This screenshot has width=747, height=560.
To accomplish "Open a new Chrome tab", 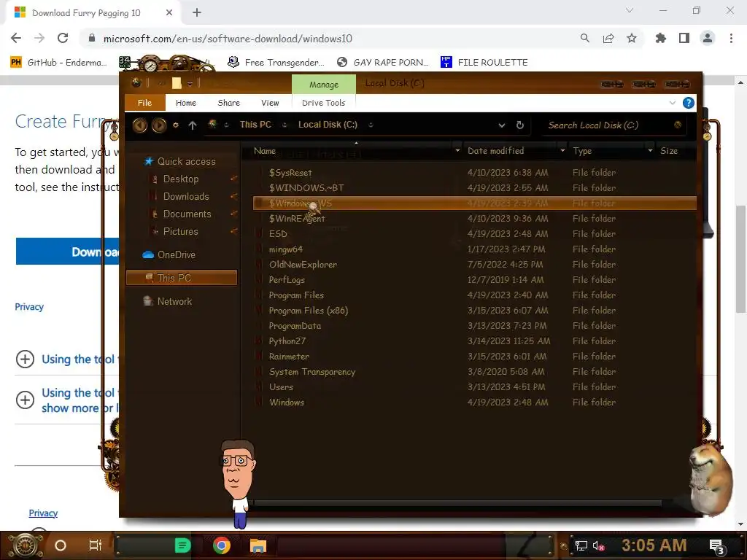I will tap(197, 13).
